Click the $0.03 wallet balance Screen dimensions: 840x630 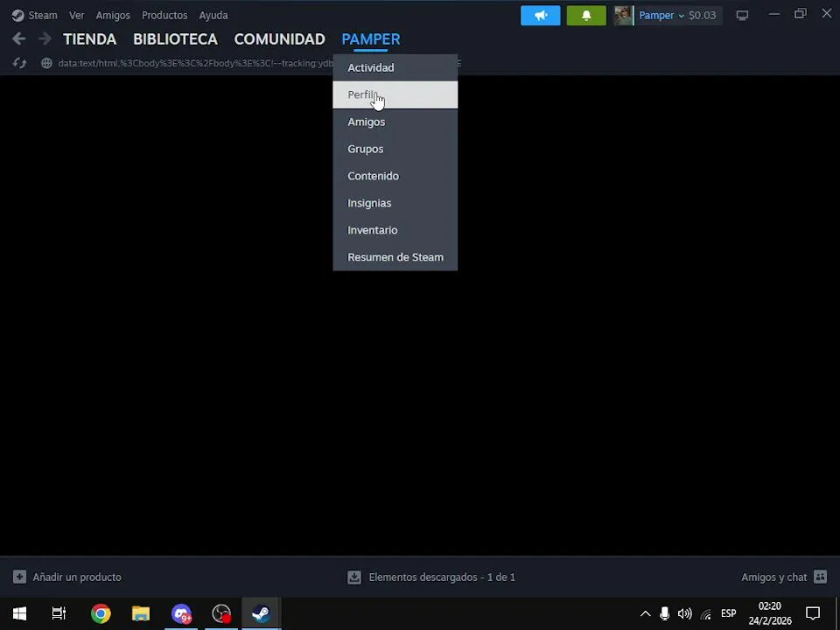point(703,16)
